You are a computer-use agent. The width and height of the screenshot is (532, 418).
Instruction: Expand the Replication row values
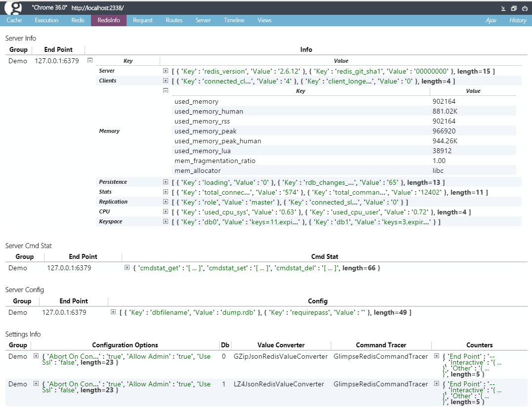click(x=166, y=202)
